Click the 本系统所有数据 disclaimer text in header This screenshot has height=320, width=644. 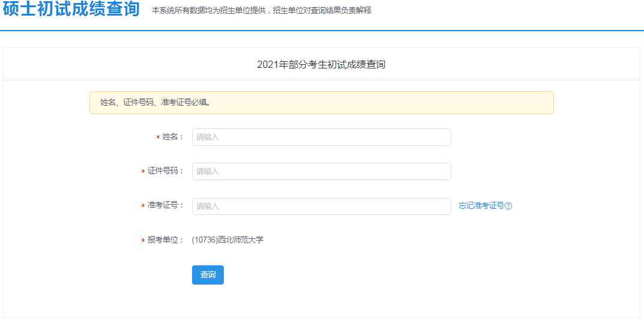tap(262, 11)
